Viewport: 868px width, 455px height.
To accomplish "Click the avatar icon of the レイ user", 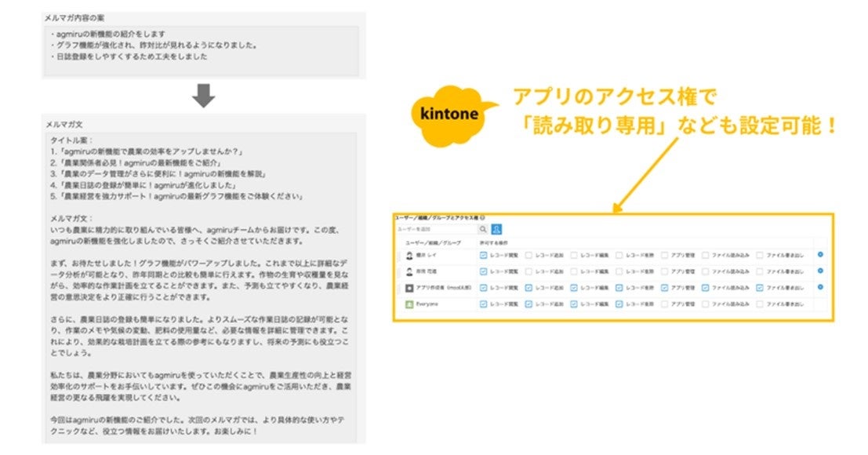I will (x=409, y=256).
